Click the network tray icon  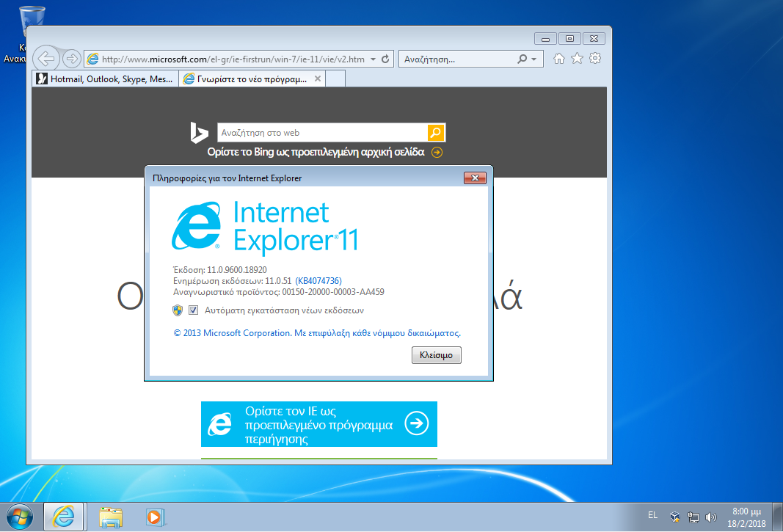pyautogui.click(x=693, y=517)
